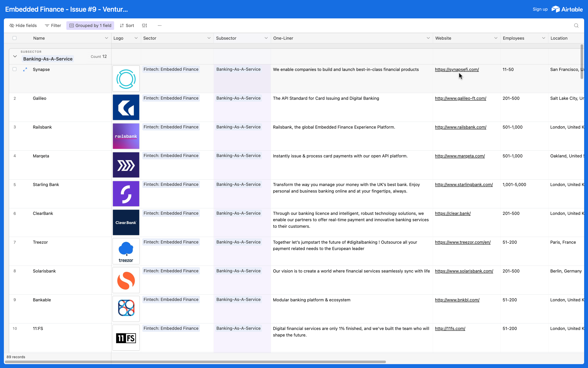
Task: Select the Bankable name cell
Action: tap(60, 309)
